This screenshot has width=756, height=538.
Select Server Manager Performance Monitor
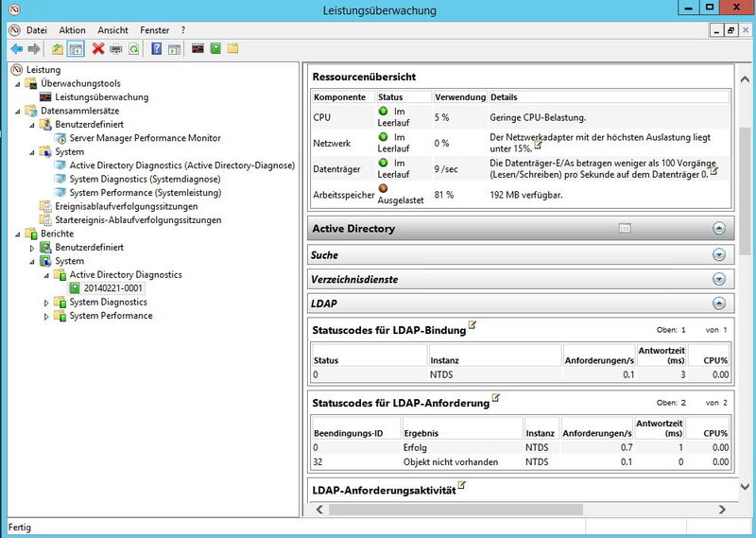pyautogui.click(x=146, y=138)
